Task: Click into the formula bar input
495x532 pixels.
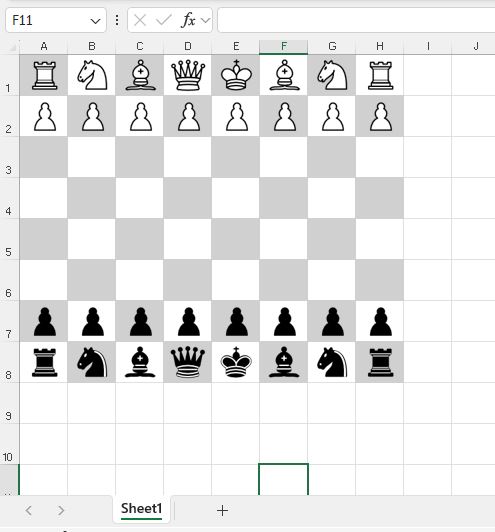Action: pyautogui.click(x=356, y=20)
